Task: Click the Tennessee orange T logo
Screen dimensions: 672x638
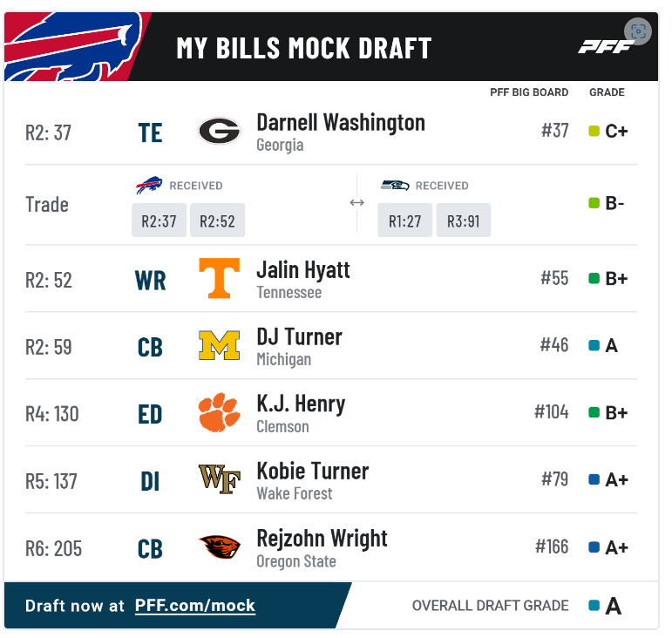Action: (x=219, y=278)
